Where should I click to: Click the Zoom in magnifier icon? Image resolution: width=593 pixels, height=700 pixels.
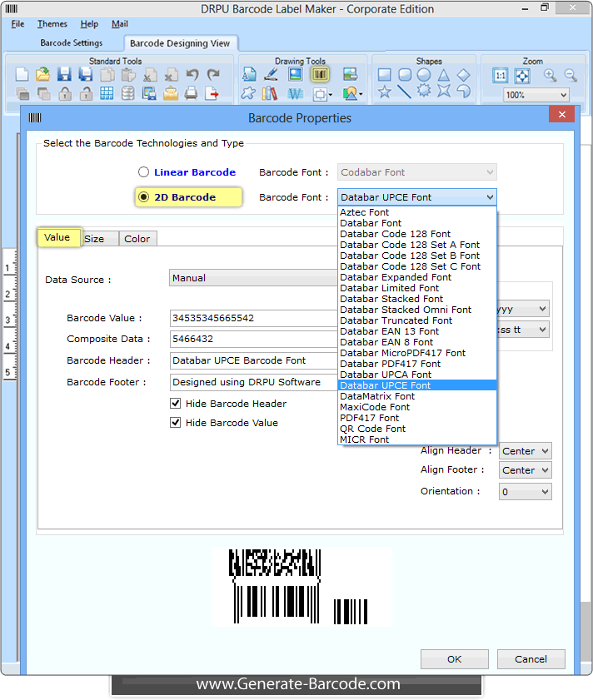click(x=550, y=75)
